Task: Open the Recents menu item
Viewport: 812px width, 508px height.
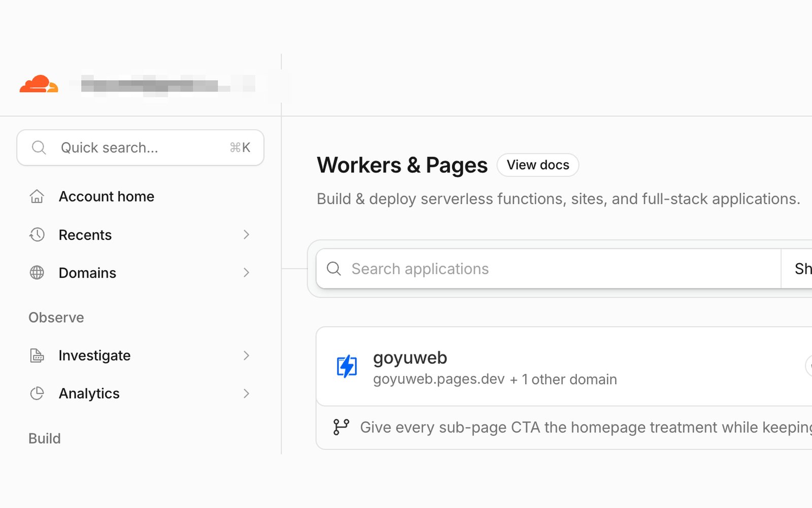Action: (140, 235)
